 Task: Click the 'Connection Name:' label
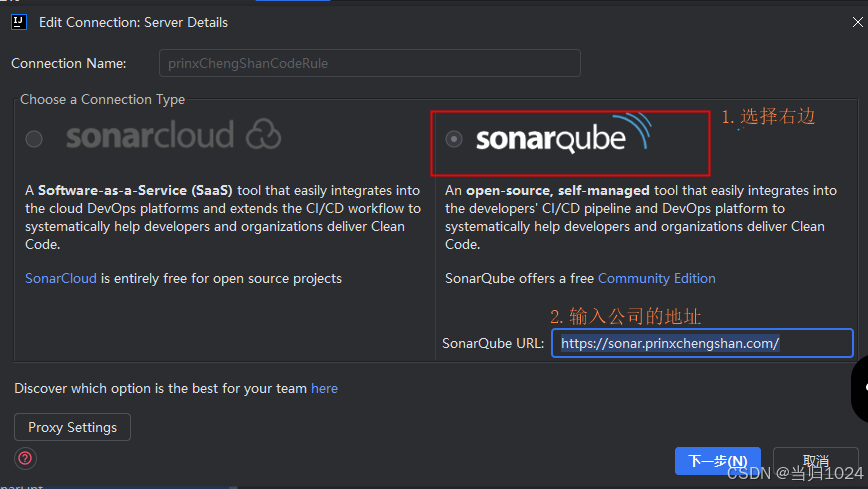pos(69,64)
